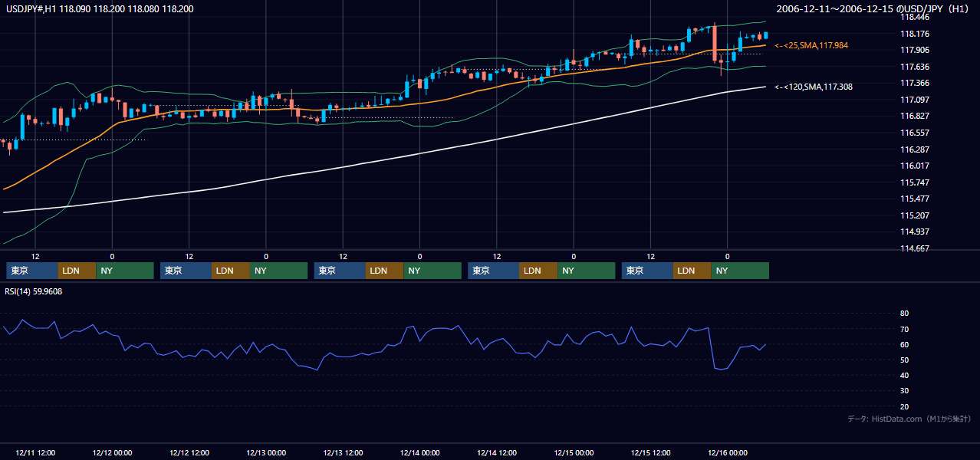The image size is (980, 460).
Task: Select the 12/12 12:00 time axis label
Action: click(x=189, y=452)
